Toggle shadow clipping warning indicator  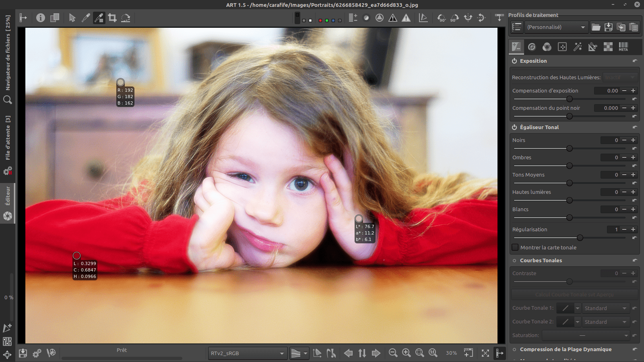(x=393, y=18)
